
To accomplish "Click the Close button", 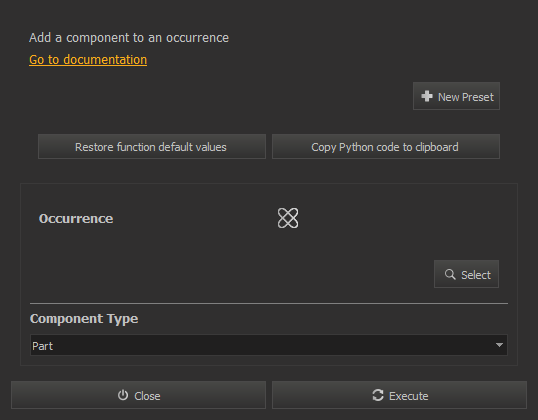I will (138, 395).
